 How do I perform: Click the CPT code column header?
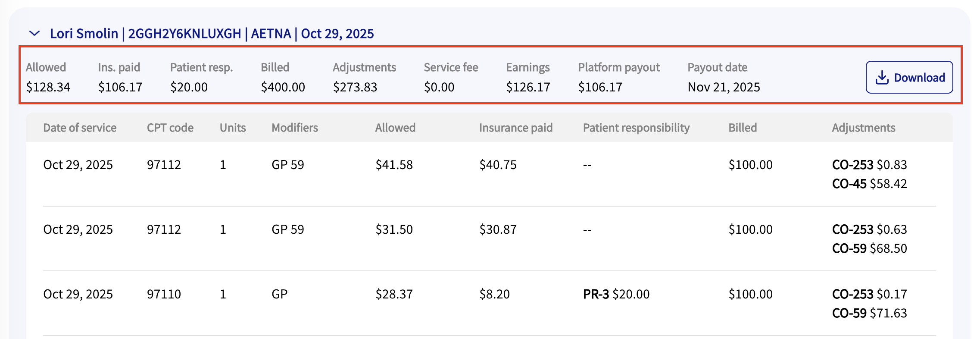(x=170, y=128)
